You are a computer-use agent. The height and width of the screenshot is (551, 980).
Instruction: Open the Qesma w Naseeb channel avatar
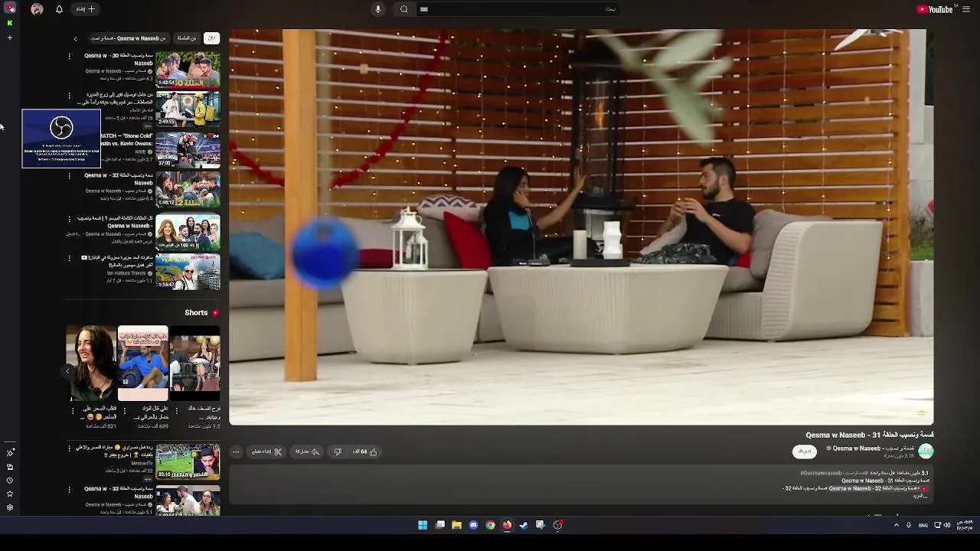(926, 451)
